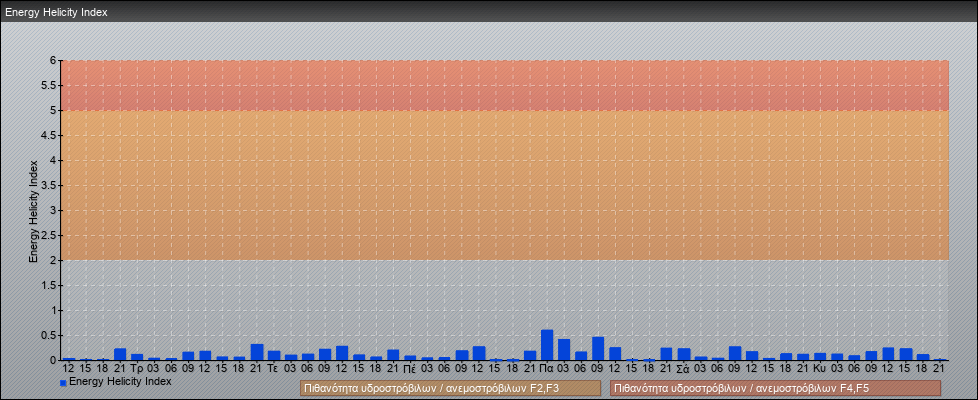Image resolution: width=978 pixels, height=400 pixels.
Task: Click the bar above the Κυ day label
Action: pos(820,356)
